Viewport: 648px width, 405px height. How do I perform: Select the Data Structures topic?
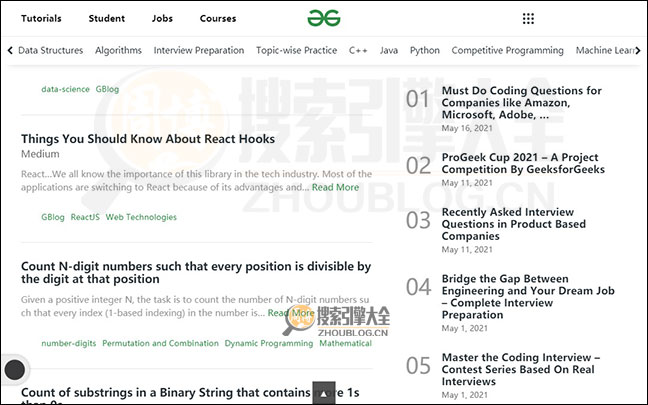coord(50,50)
